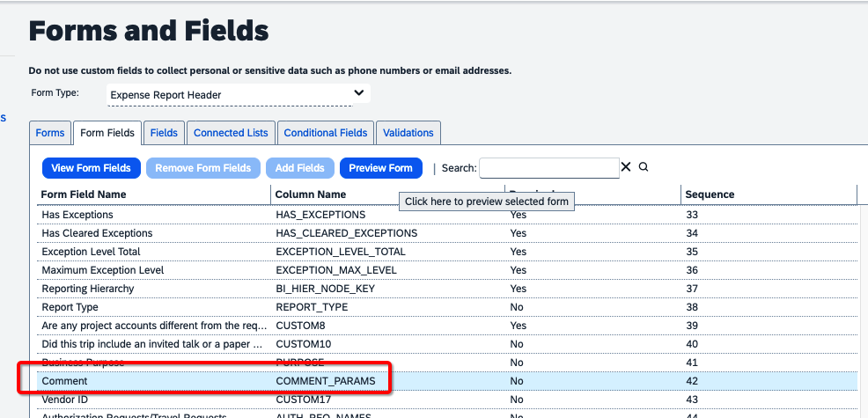Focus the Search input field
This screenshot has width=868, height=418.
(x=549, y=168)
